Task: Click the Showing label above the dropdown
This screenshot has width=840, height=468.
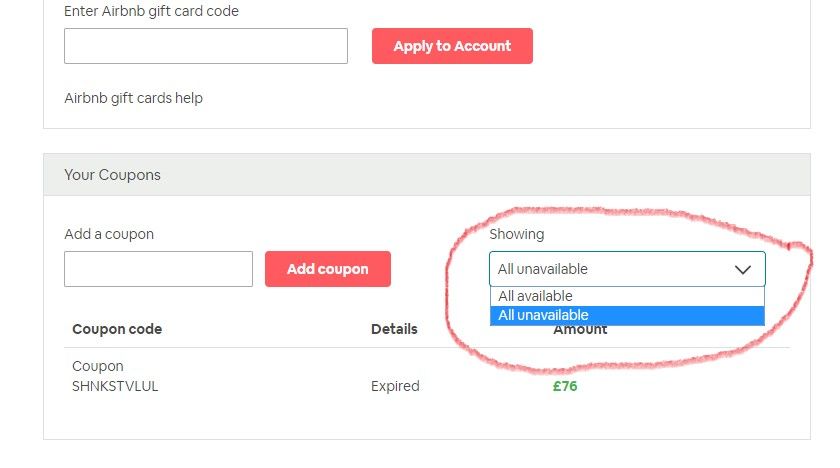Action: pos(516,234)
